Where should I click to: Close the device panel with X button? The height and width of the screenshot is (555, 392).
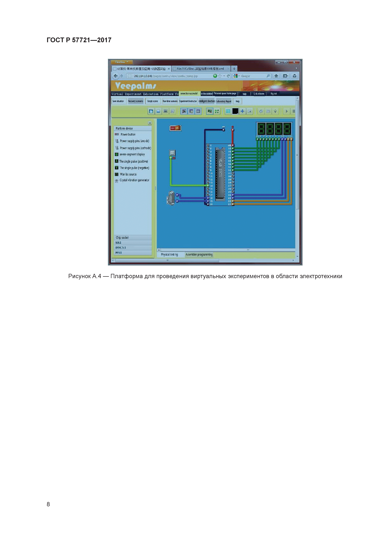pyautogui.click(x=150, y=123)
